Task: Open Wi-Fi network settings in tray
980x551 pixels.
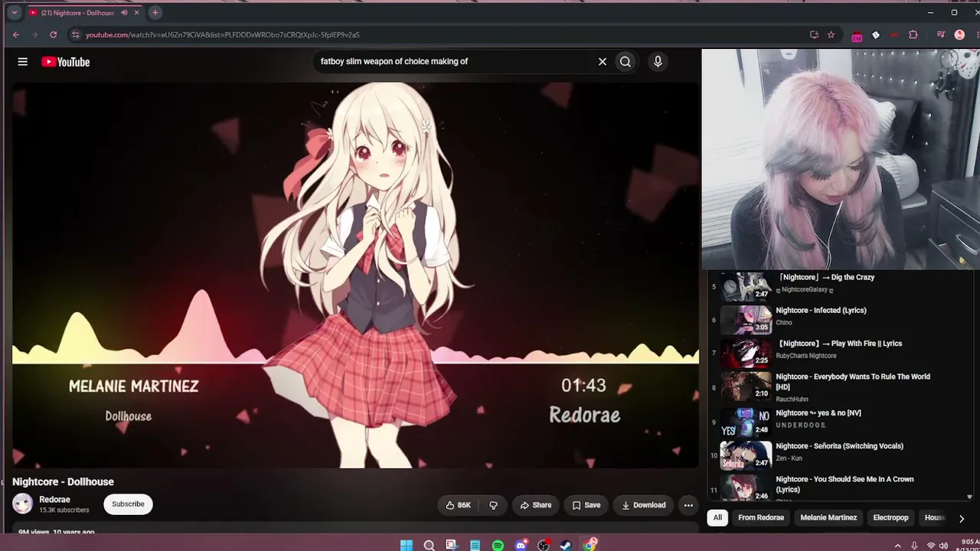Action: [931, 546]
